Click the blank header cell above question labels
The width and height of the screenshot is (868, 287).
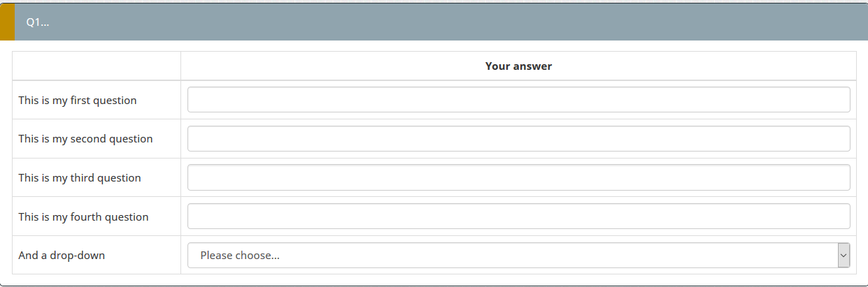[97, 66]
